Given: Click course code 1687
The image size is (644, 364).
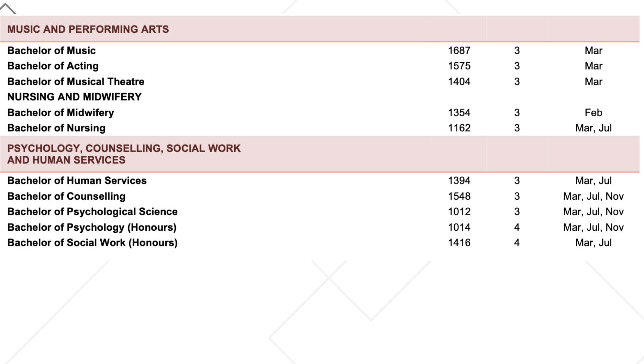Looking at the screenshot, I should 459,50.
